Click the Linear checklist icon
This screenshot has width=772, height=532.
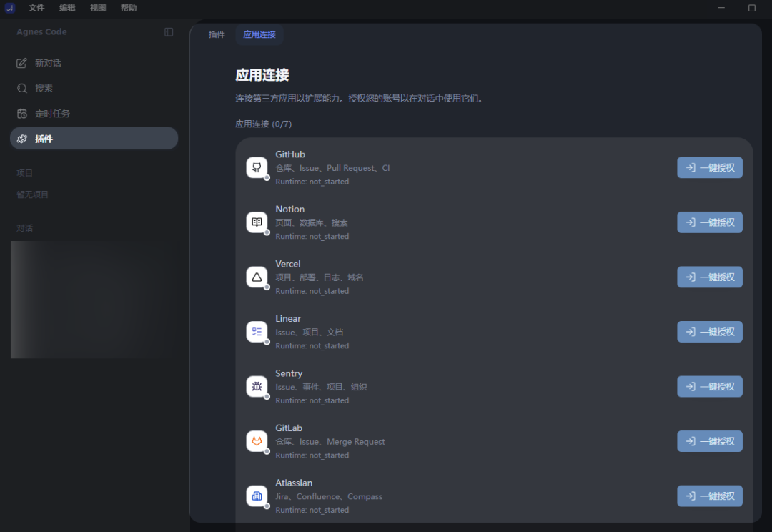click(x=257, y=332)
